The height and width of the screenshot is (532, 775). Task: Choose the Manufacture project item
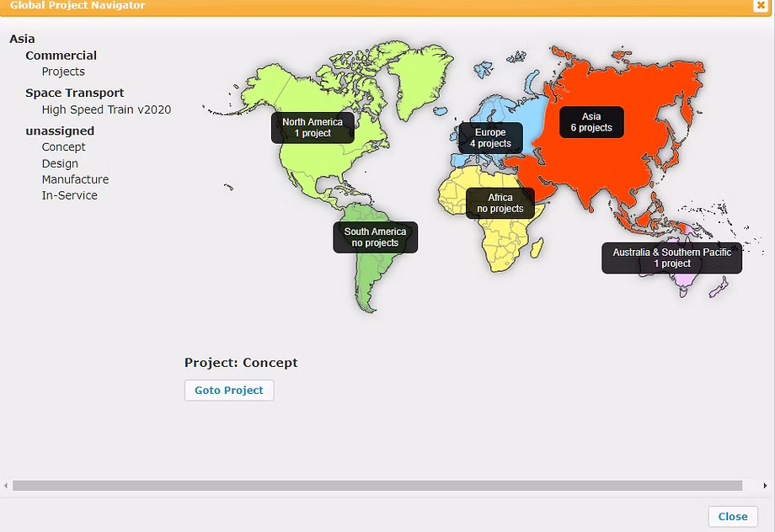point(75,179)
